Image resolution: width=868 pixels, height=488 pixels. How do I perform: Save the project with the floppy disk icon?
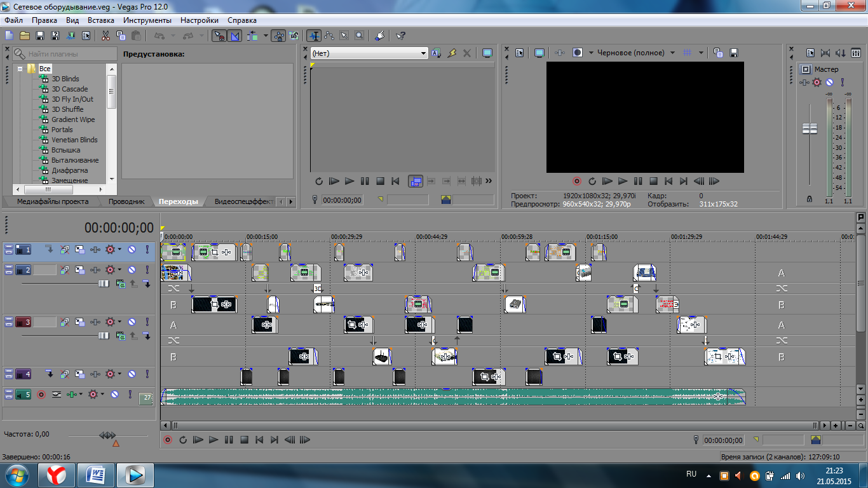click(x=40, y=36)
